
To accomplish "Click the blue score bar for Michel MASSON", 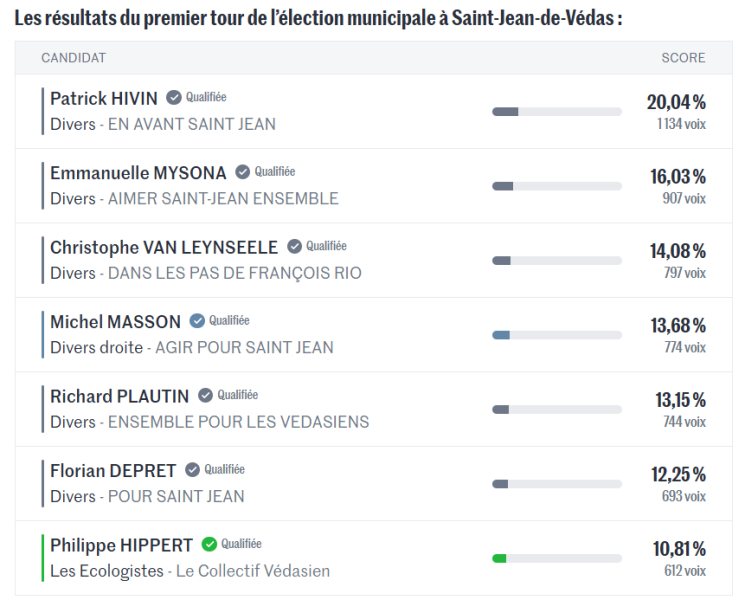I will [556, 335].
